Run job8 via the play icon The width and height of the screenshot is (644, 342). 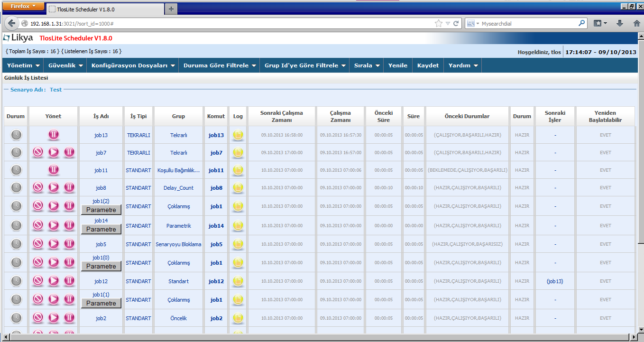coord(54,188)
